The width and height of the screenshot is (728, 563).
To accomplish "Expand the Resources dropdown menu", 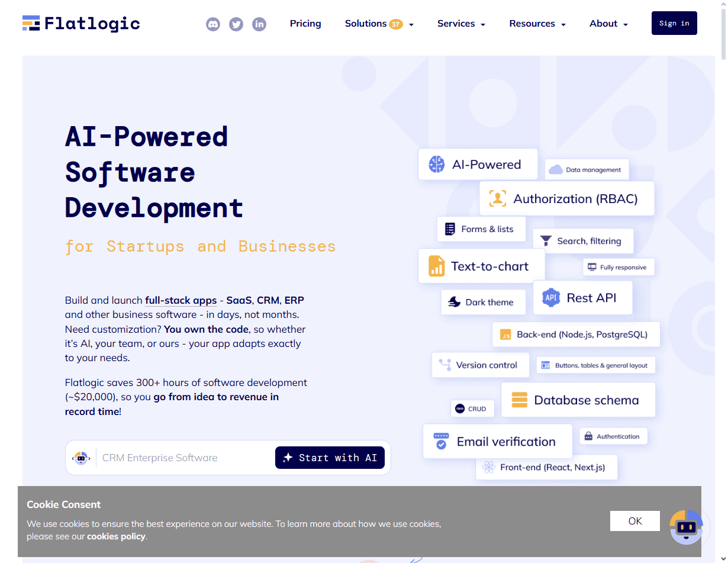I will (x=537, y=24).
